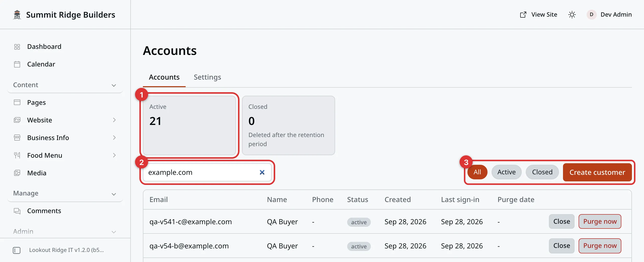Click the Purge date column header
The width and height of the screenshot is (644, 262).
(516, 200)
